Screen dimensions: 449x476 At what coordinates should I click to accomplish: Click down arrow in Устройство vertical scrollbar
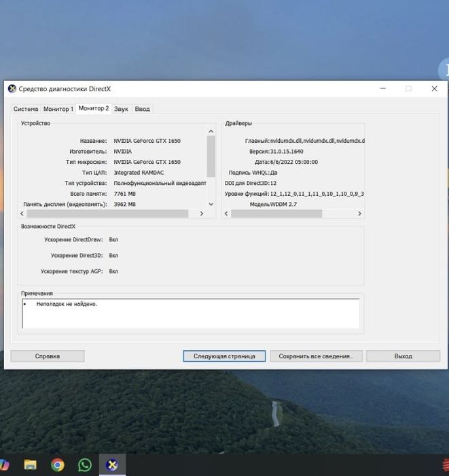tap(211, 204)
